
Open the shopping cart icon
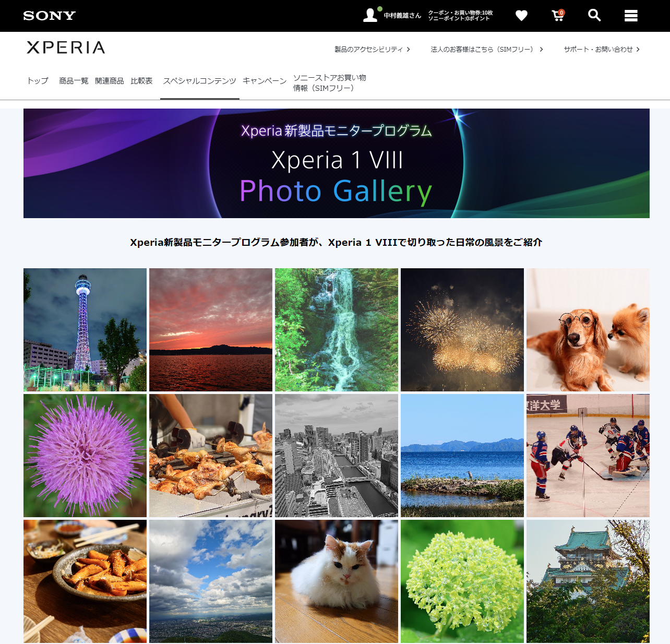[558, 16]
